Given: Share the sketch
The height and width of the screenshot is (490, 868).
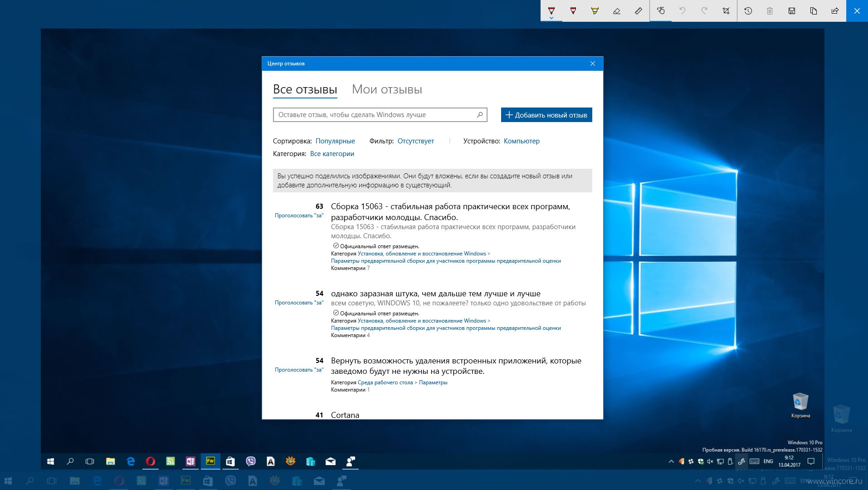Looking at the screenshot, I should 835,11.
